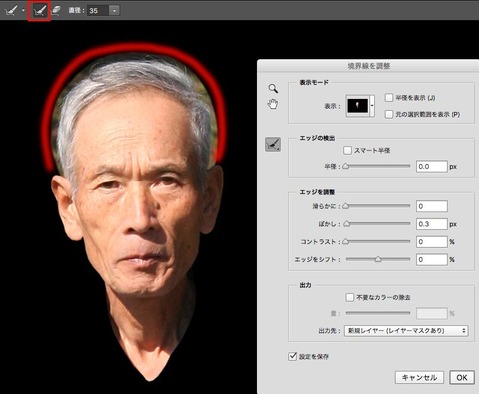Click the brush diameter value field
This screenshot has height=394, width=479.
98,11
